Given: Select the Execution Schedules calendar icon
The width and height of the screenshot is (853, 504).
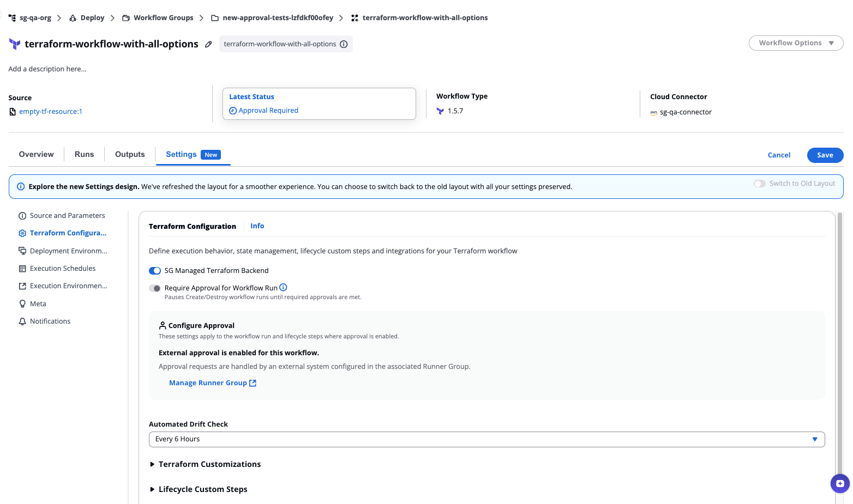Looking at the screenshot, I should click(22, 268).
